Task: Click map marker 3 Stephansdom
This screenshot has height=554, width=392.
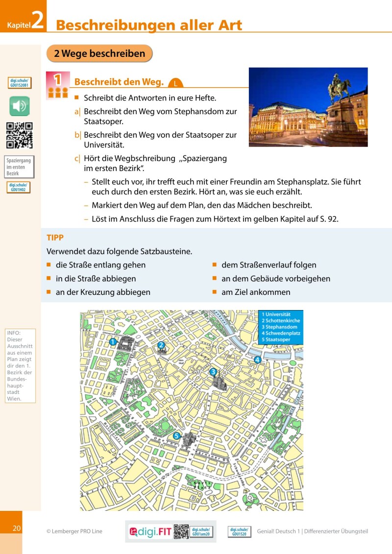Action: point(213,372)
